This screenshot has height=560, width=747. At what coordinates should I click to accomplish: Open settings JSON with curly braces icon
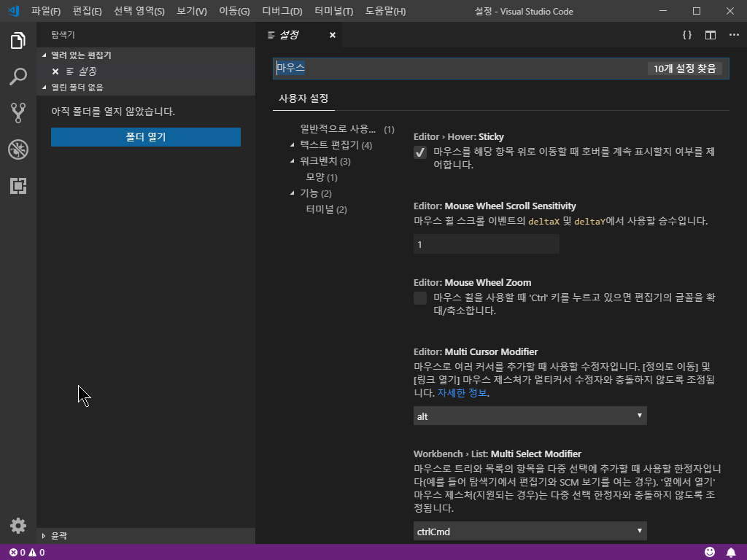pos(687,35)
